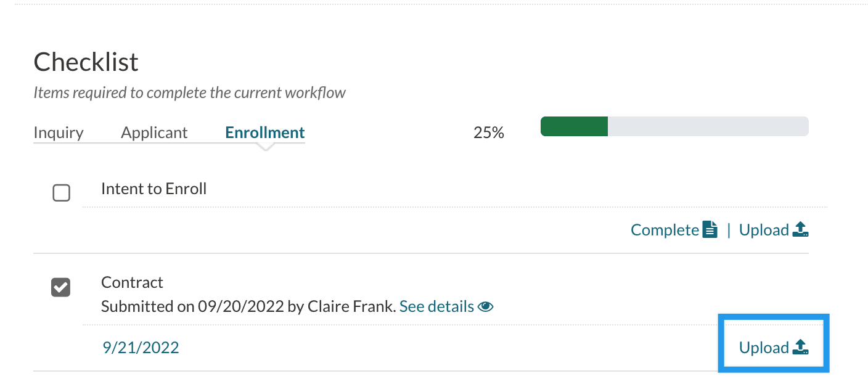Open the 9/21/2022 date link
Screen dimensions: 868x392
(x=141, y=348)
